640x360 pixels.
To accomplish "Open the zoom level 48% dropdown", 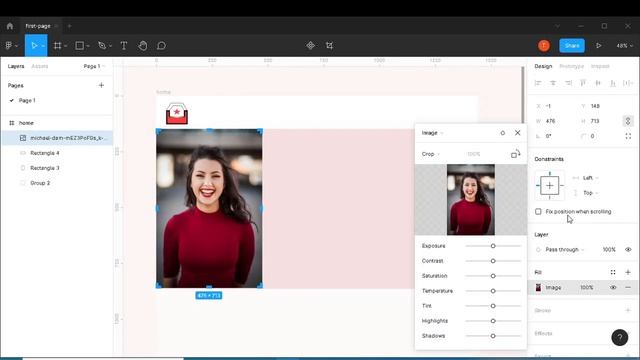I will 624,46.
